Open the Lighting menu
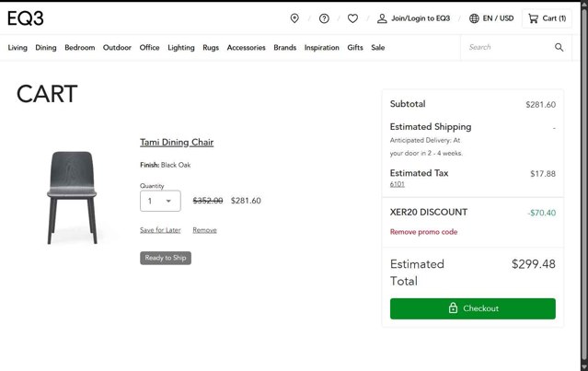The image size is (588, 371). point(181,48)
